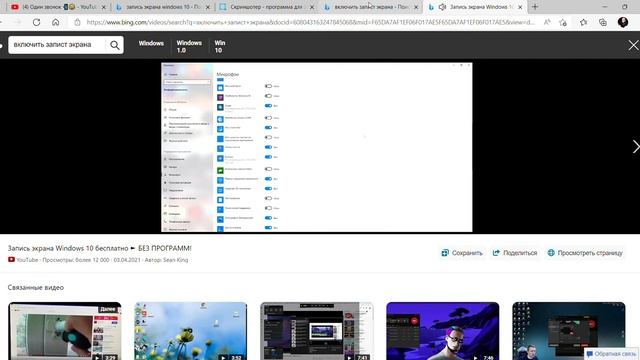Open the Collections icon in the toolbar
Screen dimensions: 640x360
[x=602, y=22]
